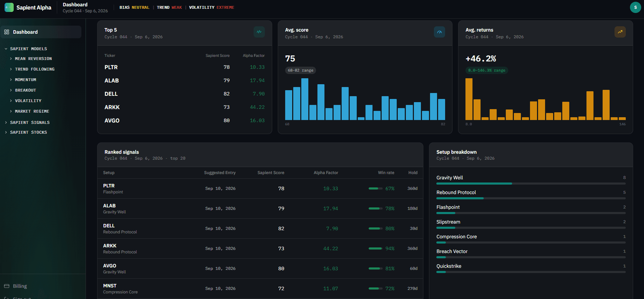This screenshot has height=299, width=644.
Task: Click the 8.0–146.3% range badge
Action: coord(487,70)
